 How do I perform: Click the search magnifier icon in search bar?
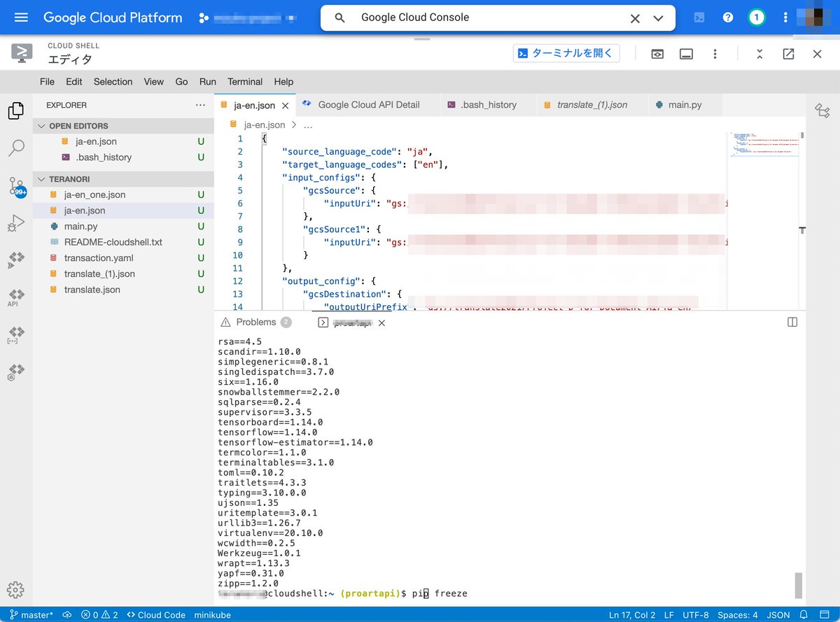(340, 18)
